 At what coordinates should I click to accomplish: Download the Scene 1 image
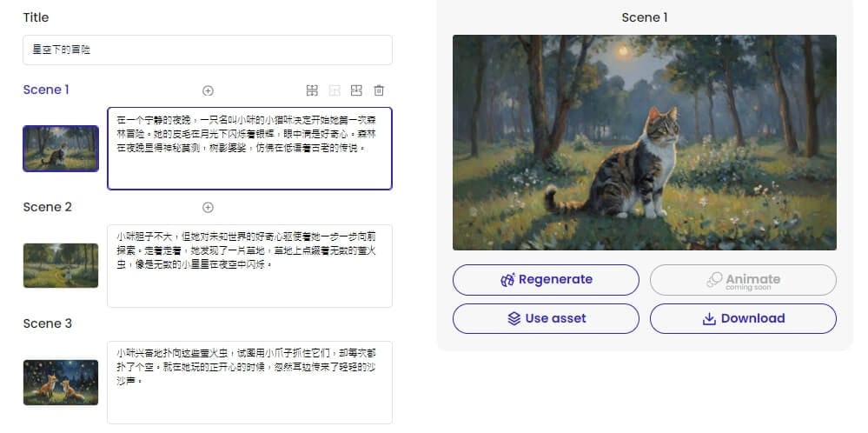point(743,318)
